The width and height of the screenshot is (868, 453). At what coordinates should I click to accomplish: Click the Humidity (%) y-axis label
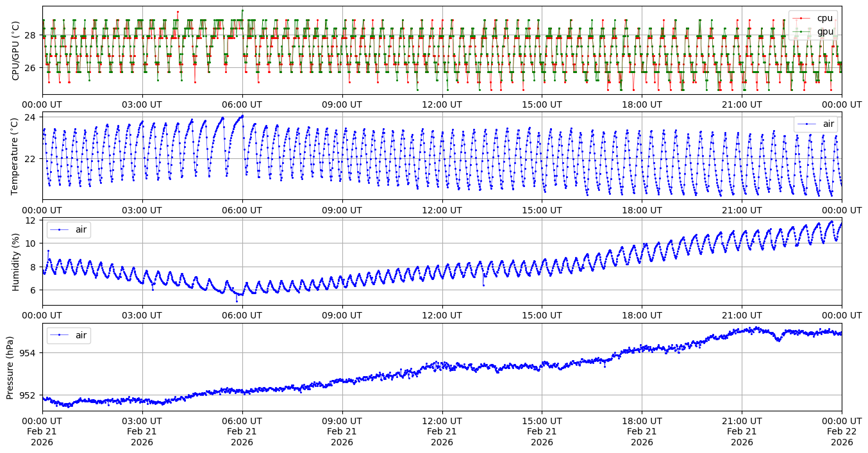tap(16, 261)
